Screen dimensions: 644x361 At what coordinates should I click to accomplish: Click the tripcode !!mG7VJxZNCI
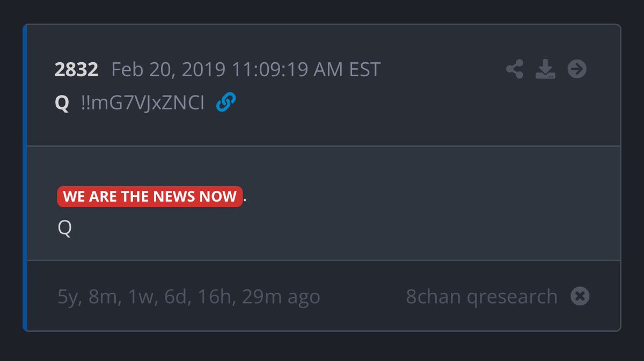pyautogui.click(x=142, y=103)
